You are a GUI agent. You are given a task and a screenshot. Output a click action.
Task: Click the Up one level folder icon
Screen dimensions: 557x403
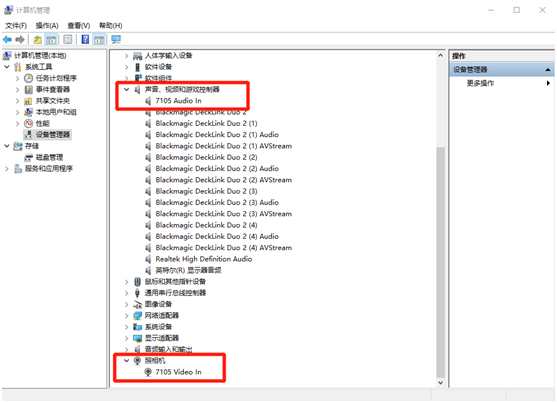37,39
